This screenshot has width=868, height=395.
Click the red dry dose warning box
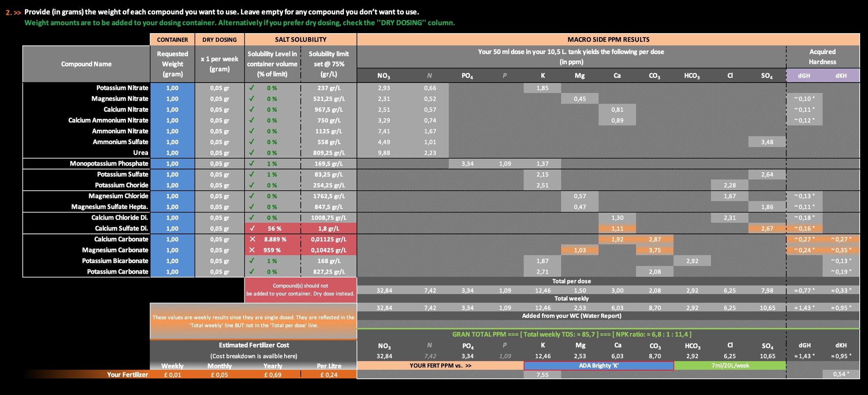(x=301, y=290)
